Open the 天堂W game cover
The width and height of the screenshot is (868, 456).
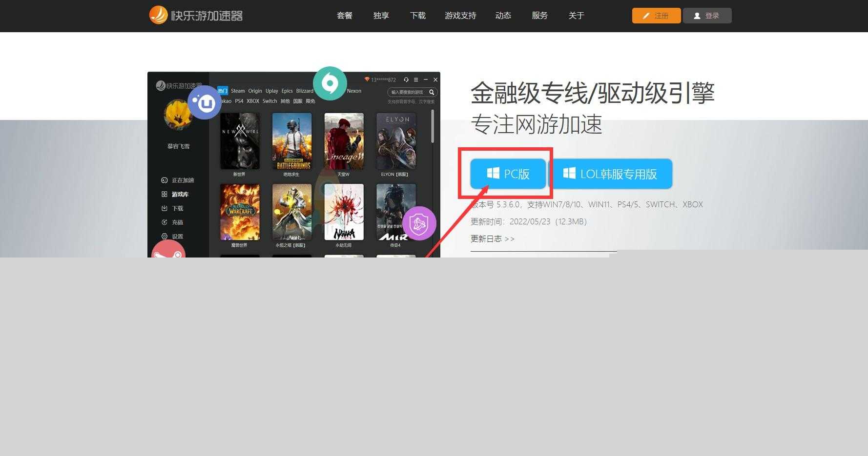[x=344, y=141]
